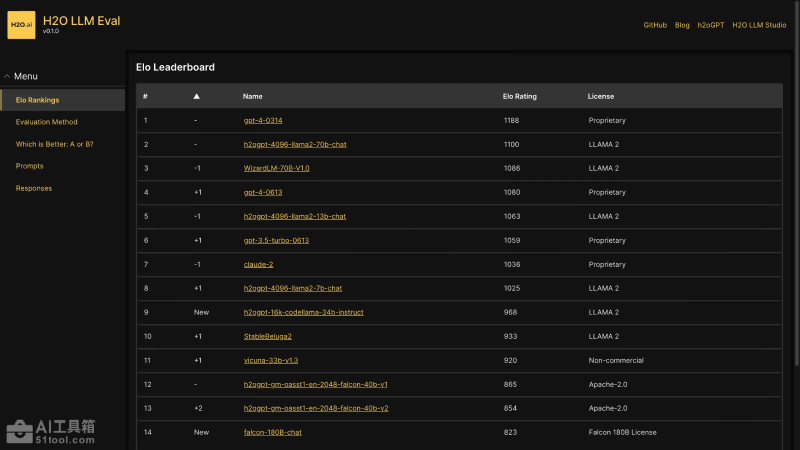Sort table by Name column header

(x=252, y=96)
